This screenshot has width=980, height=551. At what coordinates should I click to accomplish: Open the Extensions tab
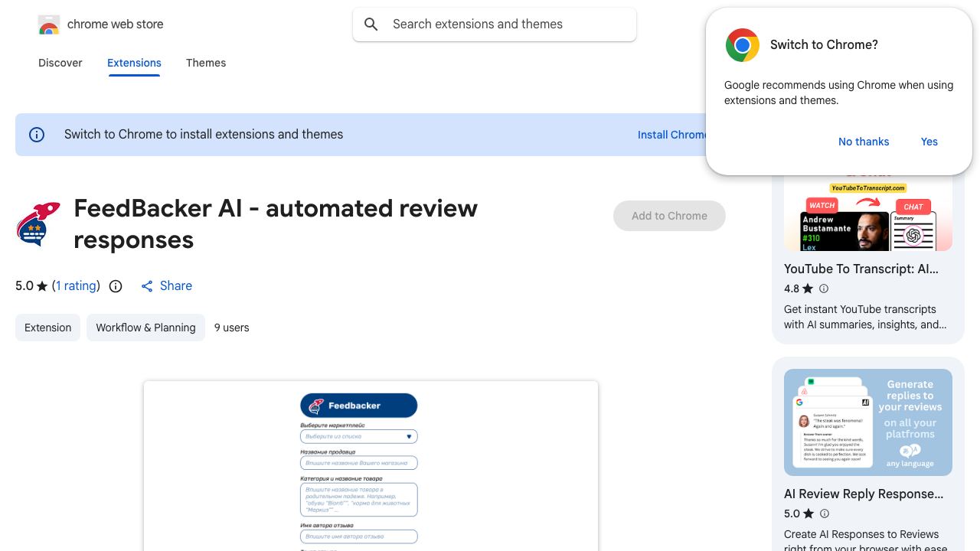click(x=134, y=63)
